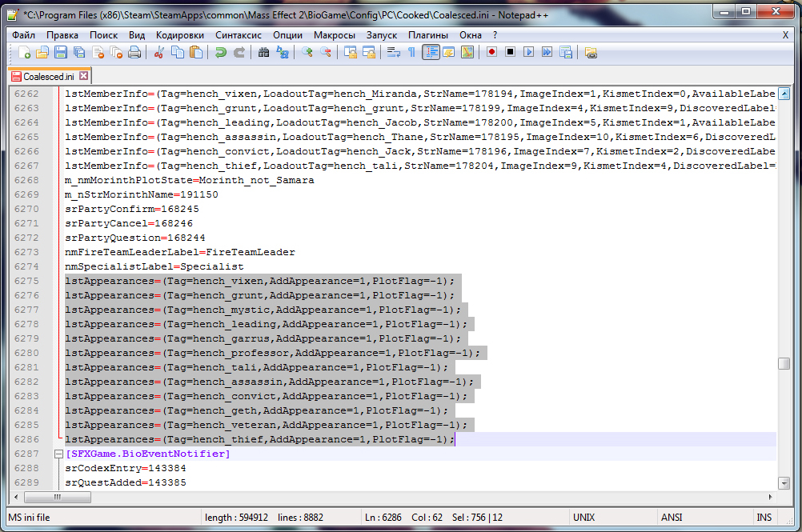Open the Replace dialog icon

point(282,52)
